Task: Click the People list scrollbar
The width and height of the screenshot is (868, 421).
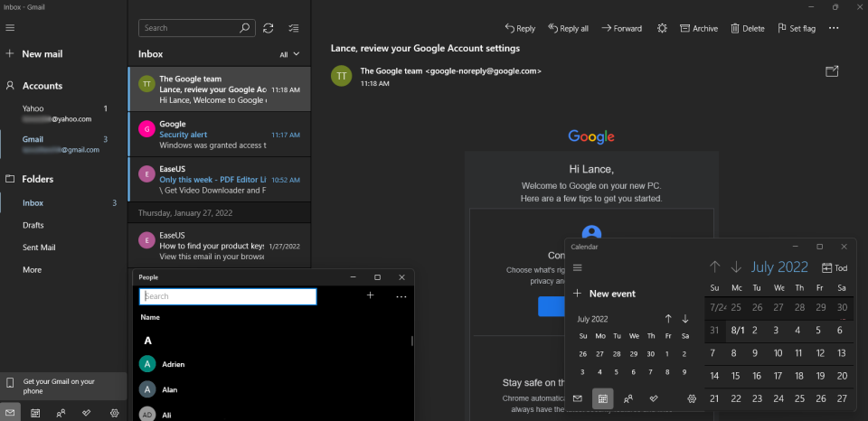Action: coord(412,341)
